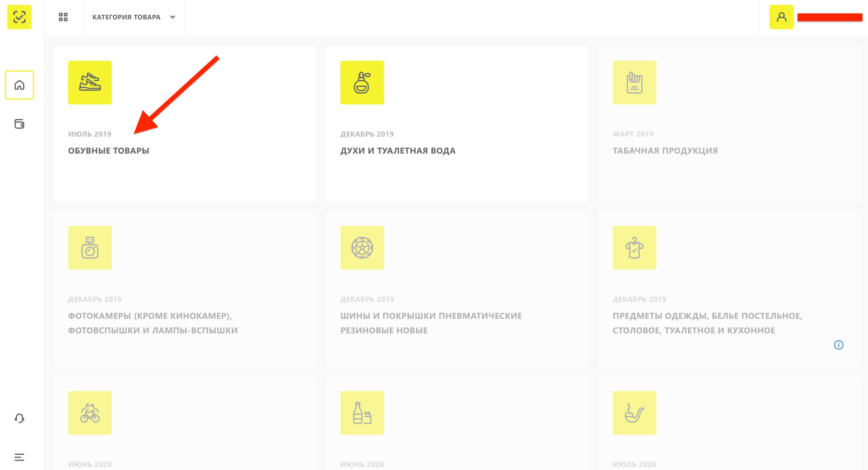
Task: Click МАРТ 2019 date on tobacco card
Action: coord(633,134)
